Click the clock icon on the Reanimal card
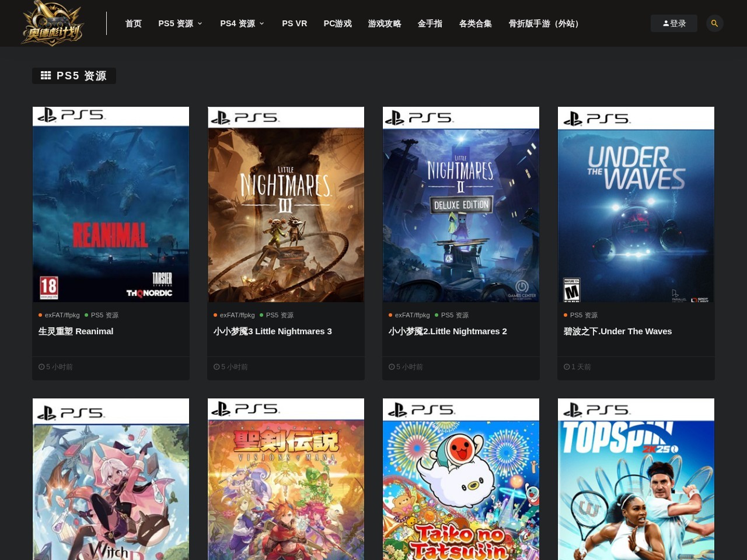Screen dimensions: 747x560 tap(41, 367)
